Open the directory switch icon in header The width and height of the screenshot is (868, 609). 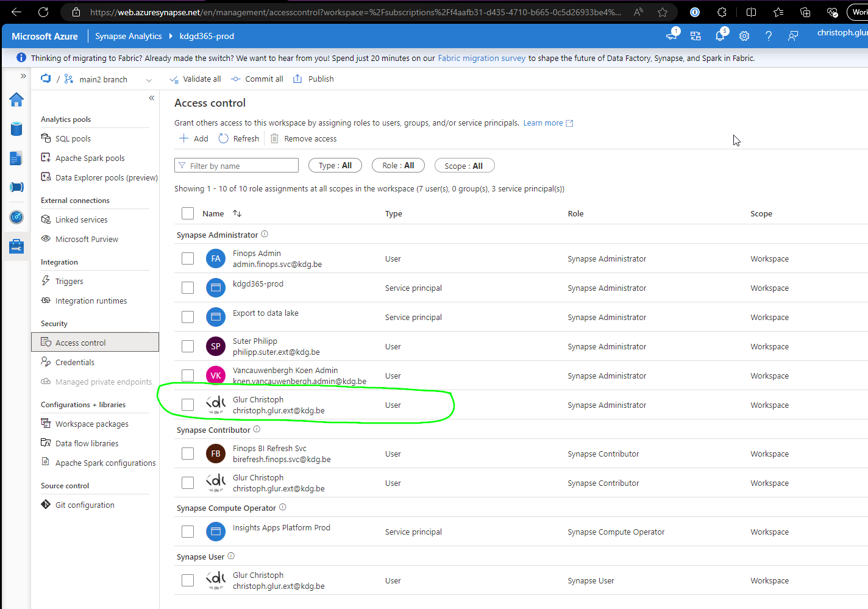pyautogui.click(x=695, y=36)
